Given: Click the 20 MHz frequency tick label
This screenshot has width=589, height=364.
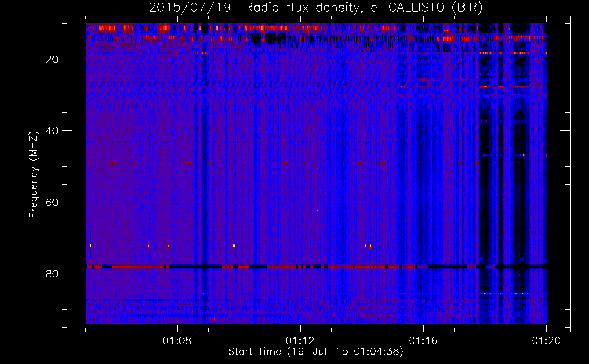Looking at the screenshot, I should click(x=52, y=59).
